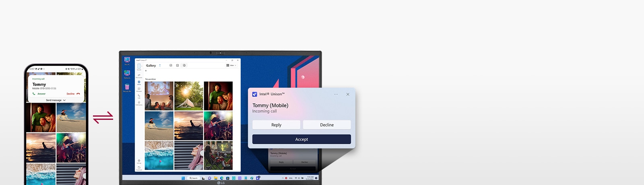The width and height of the screenshot is (644, 185).
Task: Click ENG language indicator in tray
Action: (x=291, y=178)
